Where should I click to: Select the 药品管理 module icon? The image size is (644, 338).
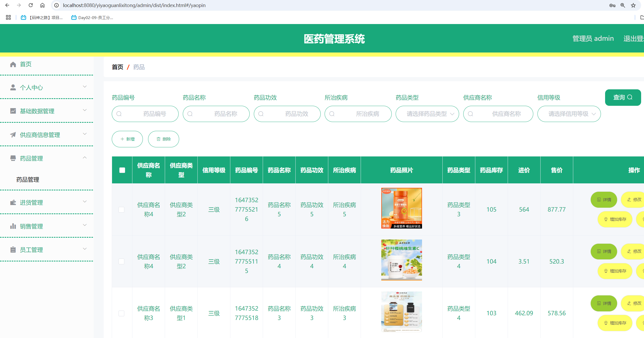(13, 158)
